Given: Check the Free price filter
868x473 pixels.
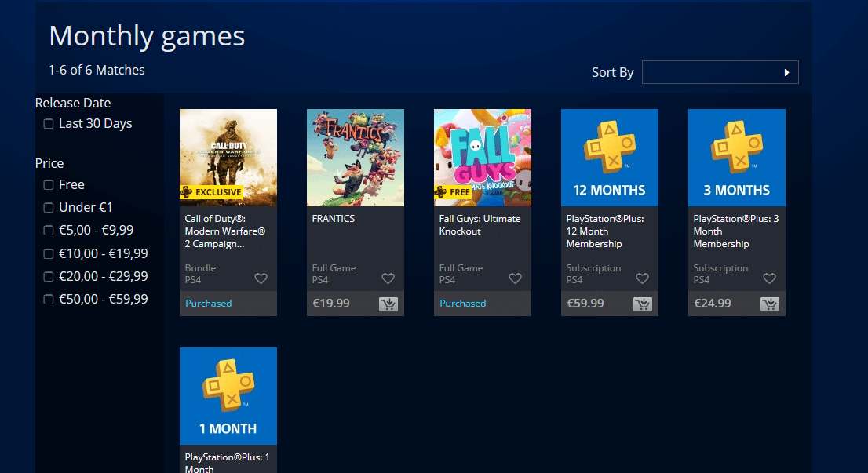Looking at the screenshot, I should (x=49, y=185).
